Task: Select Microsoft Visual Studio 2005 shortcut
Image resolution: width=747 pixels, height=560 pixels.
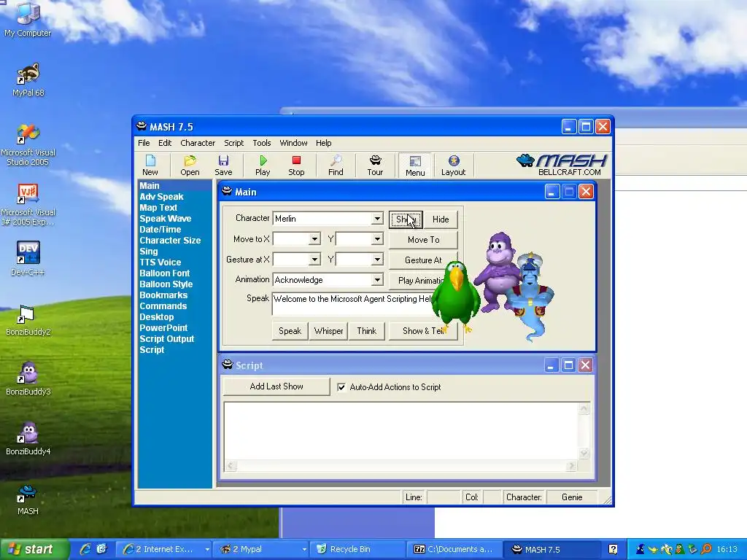Action: [x=28, y=145]
